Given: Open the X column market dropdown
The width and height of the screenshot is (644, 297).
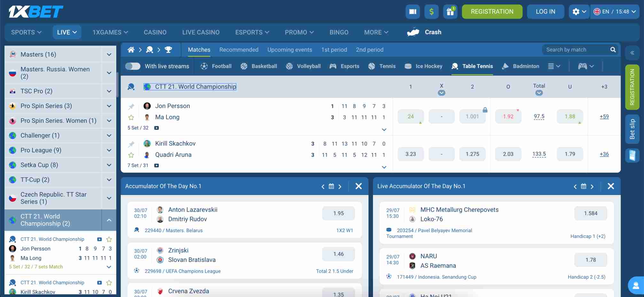Looking at the screenshot, I should click(441, 93).
